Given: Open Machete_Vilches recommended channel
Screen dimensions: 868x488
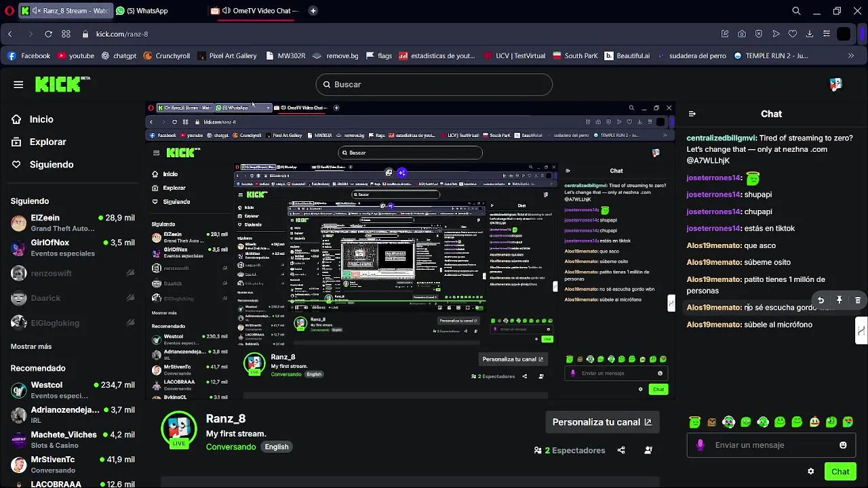Looking at the screenshot, I should point(73,440).
